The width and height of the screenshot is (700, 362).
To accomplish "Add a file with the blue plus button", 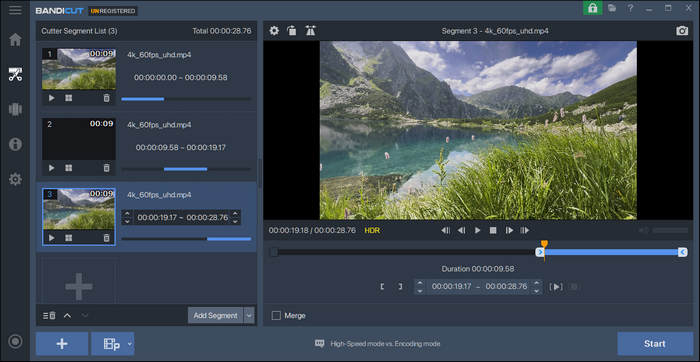I will tap(62, 344).
